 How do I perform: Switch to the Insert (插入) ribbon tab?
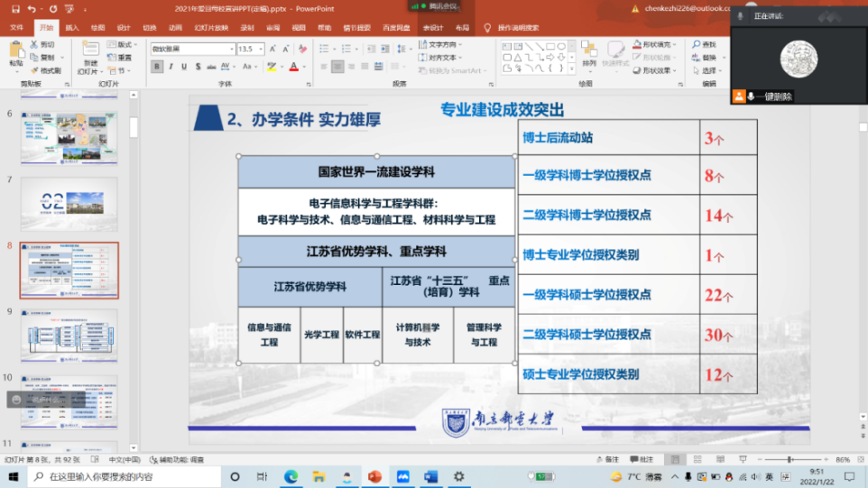72,27
